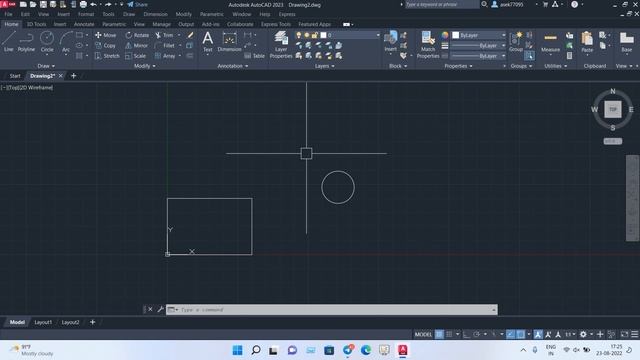Open the Dimension tool
The width and height of the screenshot is (640, 360).
click(229, 42)
